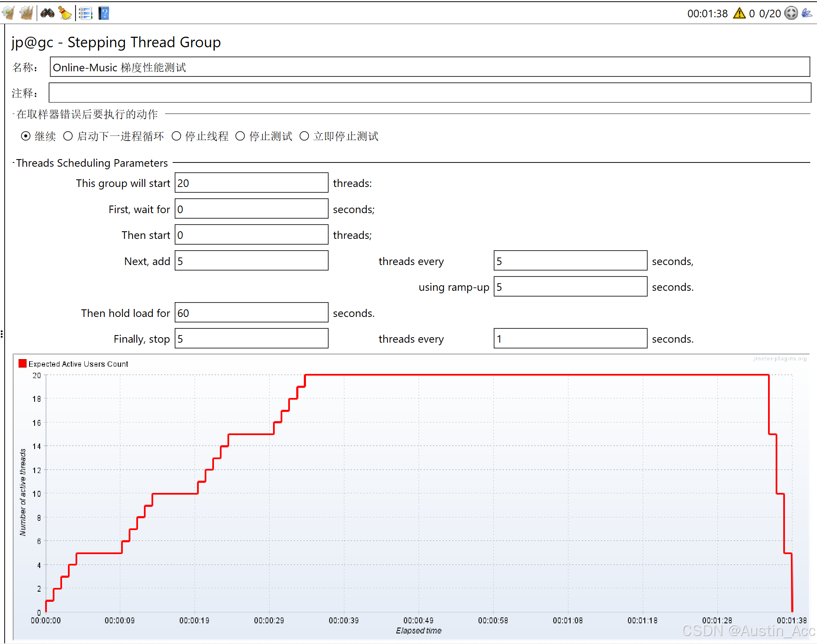
Task: Click the This group will start threads field
Action: [x=252, y=183]
